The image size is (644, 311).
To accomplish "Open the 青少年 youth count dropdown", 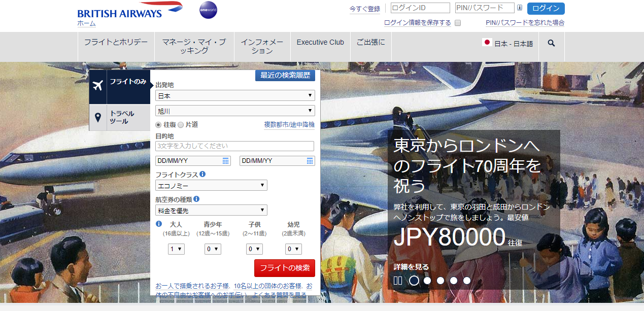I will pos(213,249).
